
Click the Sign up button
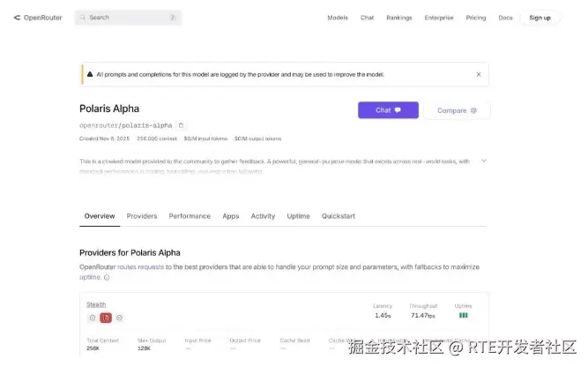click(x=540, y=18)
